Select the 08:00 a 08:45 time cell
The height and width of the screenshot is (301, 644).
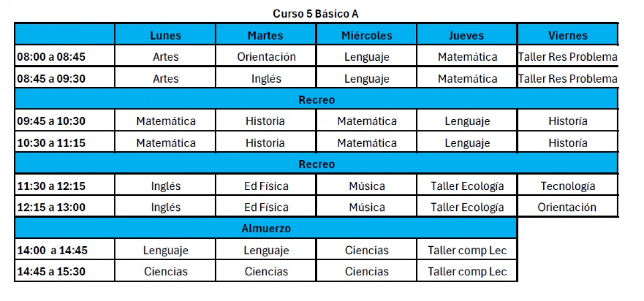(x=64, y=56)
